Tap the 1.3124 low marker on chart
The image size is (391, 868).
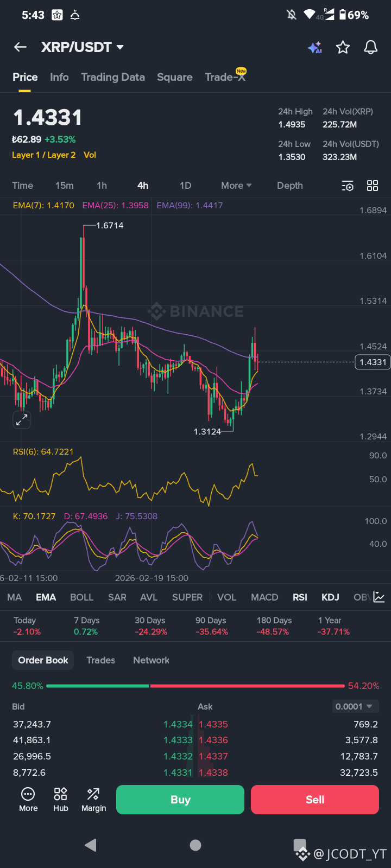207,432
